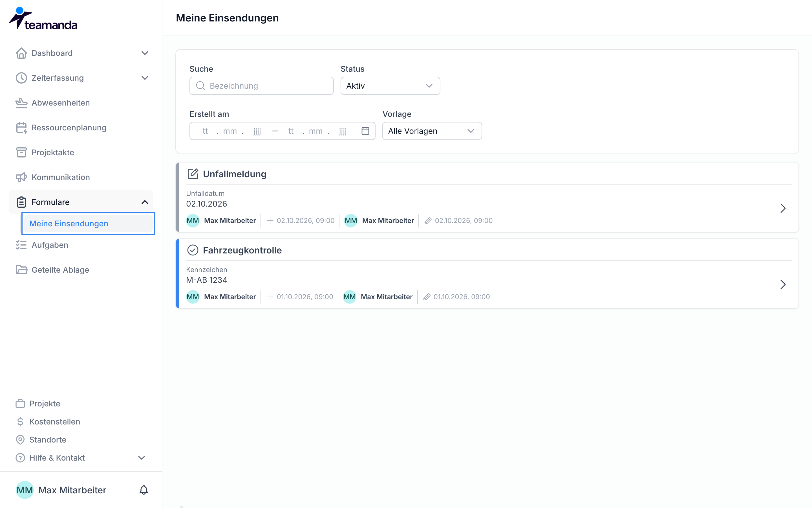Screen dimensions: 812x508
Task: Click the Geteilte Ablage folder icon
Action: pyautogui.click(x=21, y=270)
